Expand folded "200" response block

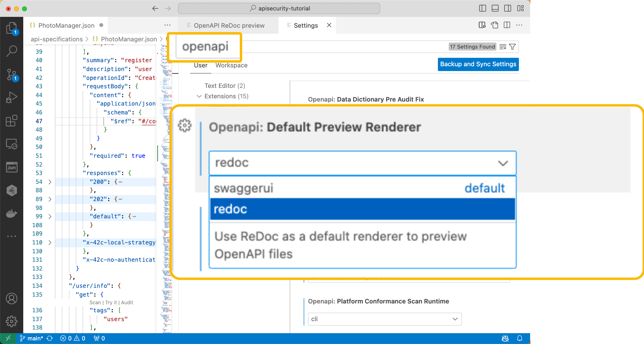click(x=50, y=182)
